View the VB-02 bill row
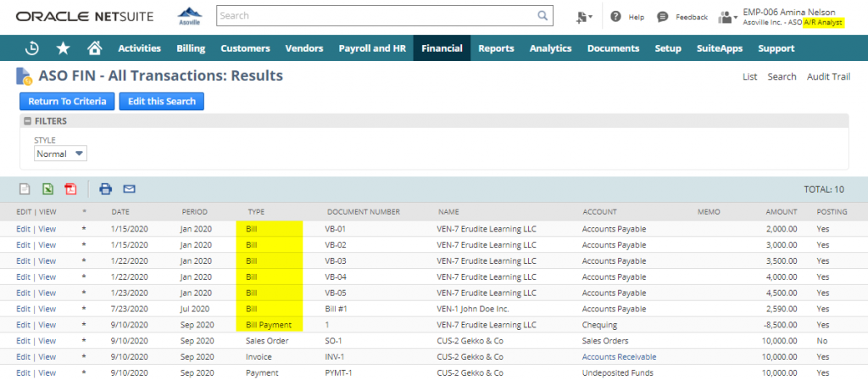The height and width of the screenshot is (380, 868). pos(47,245)
